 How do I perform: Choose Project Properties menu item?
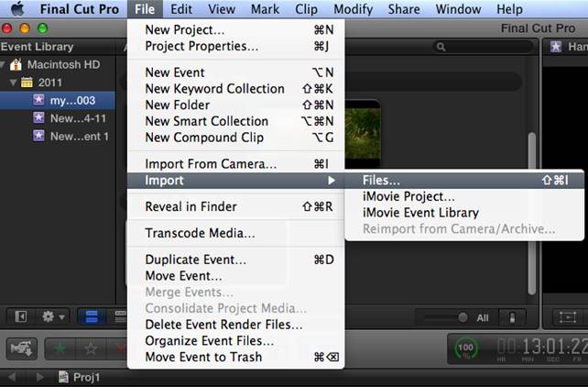[x=236, y=46]
